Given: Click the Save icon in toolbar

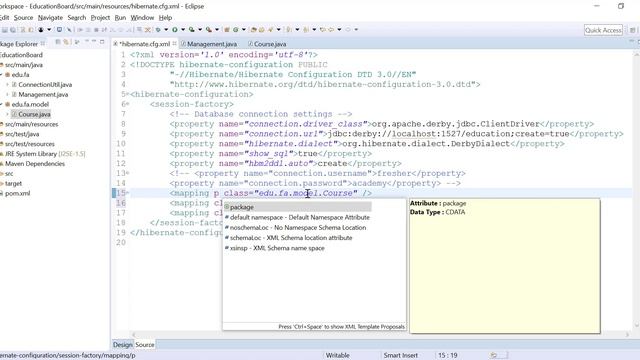Looking at the screenshot, I should point(5,30).
